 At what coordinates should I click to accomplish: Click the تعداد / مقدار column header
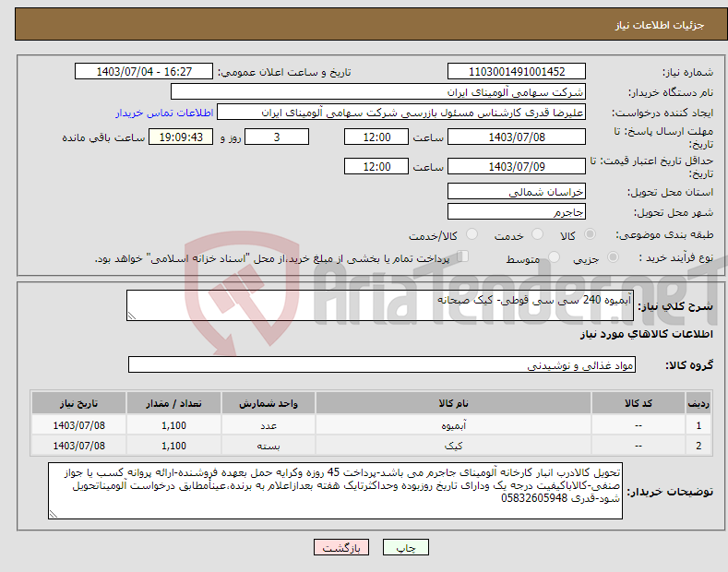click(173, 403)
